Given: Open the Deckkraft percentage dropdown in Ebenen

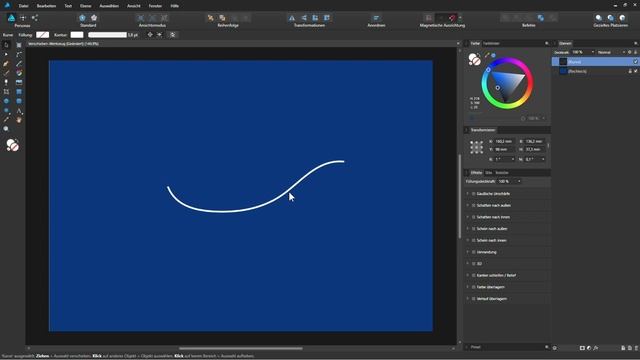Looking at the screenshot, I should point(593,52).
